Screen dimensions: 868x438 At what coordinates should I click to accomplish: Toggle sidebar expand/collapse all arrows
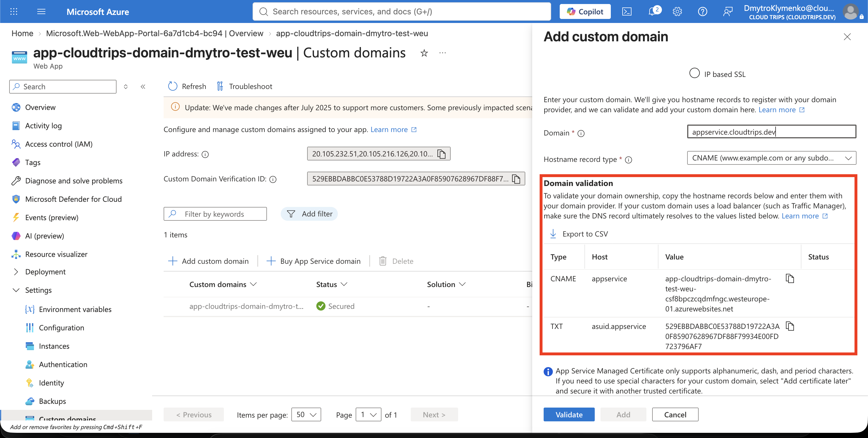tap(126, 87)
